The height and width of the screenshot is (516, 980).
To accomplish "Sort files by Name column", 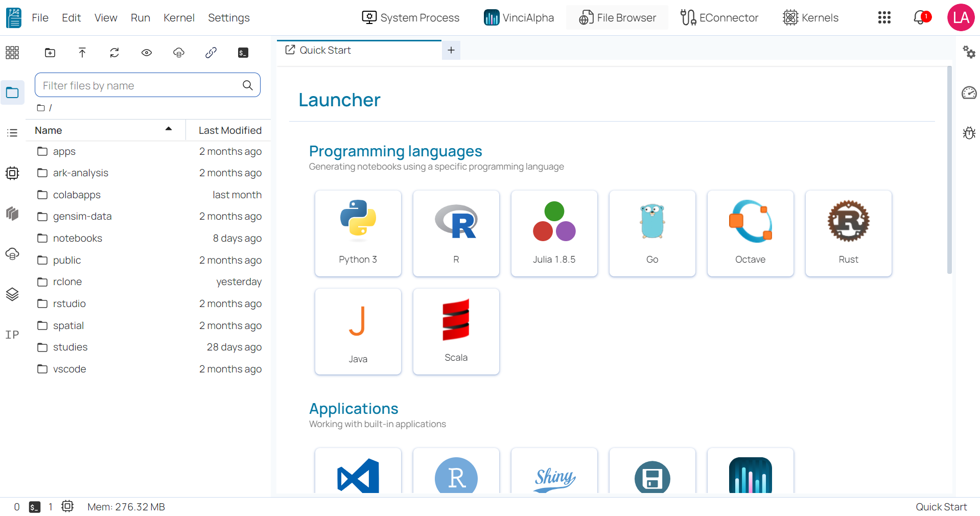I will coord(105,130).
